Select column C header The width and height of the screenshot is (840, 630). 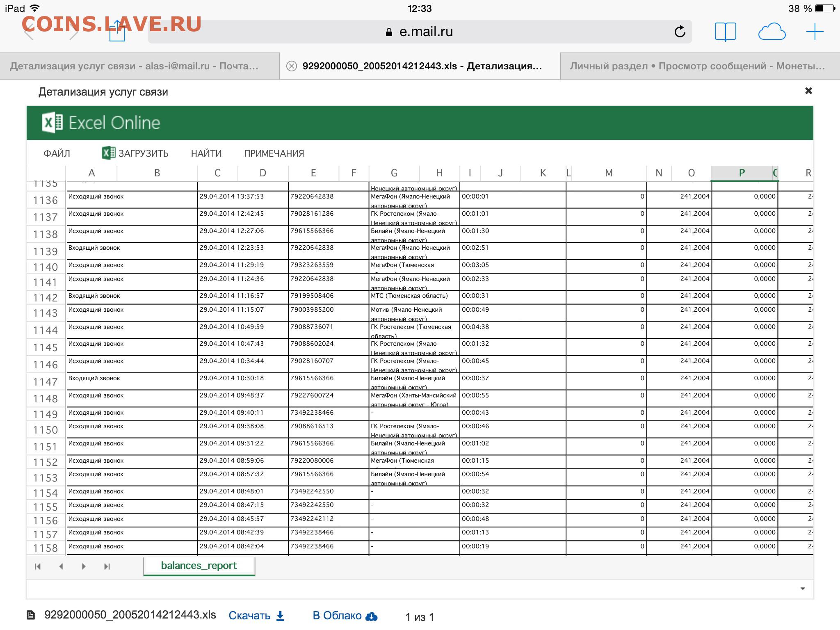click(x=217, y=173)
